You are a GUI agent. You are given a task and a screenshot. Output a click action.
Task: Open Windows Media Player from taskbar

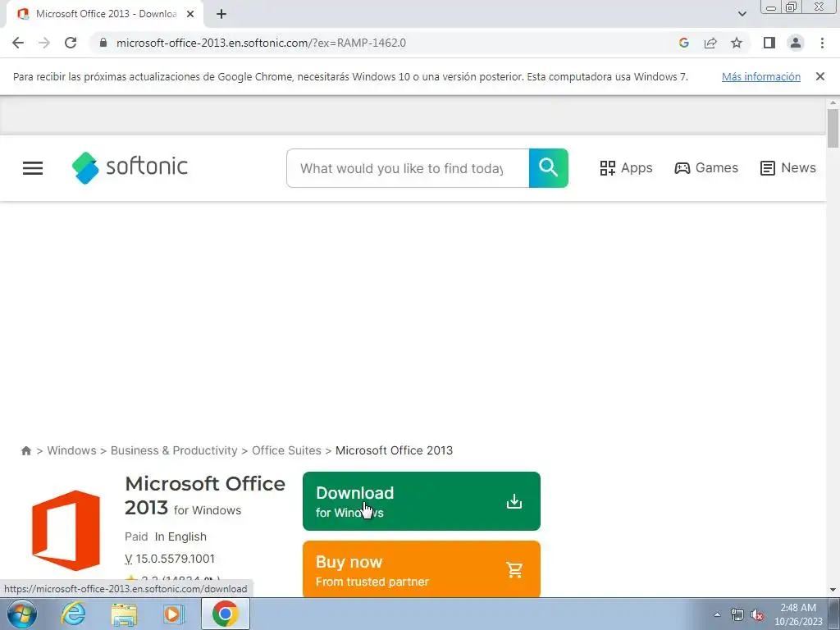[173, 614]
